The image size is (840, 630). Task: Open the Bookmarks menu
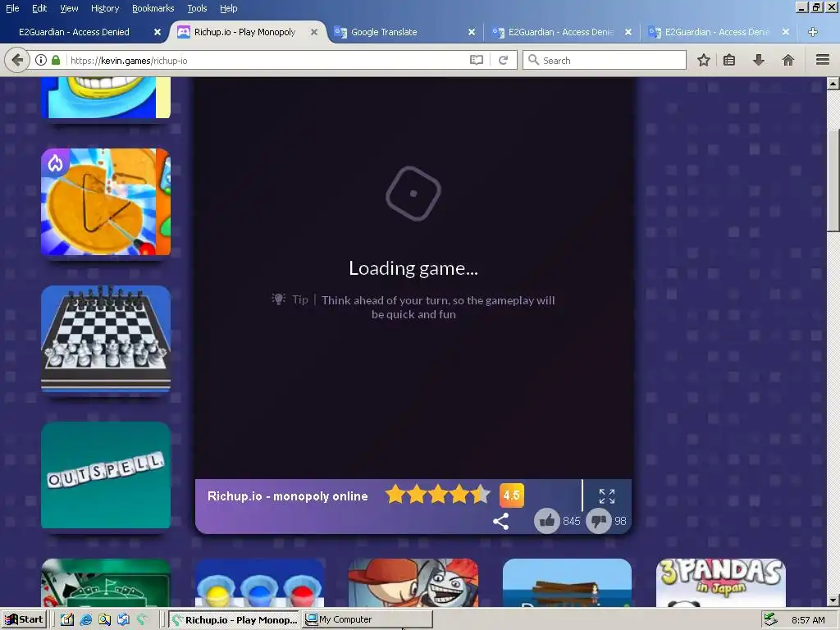tap(153, 8)
